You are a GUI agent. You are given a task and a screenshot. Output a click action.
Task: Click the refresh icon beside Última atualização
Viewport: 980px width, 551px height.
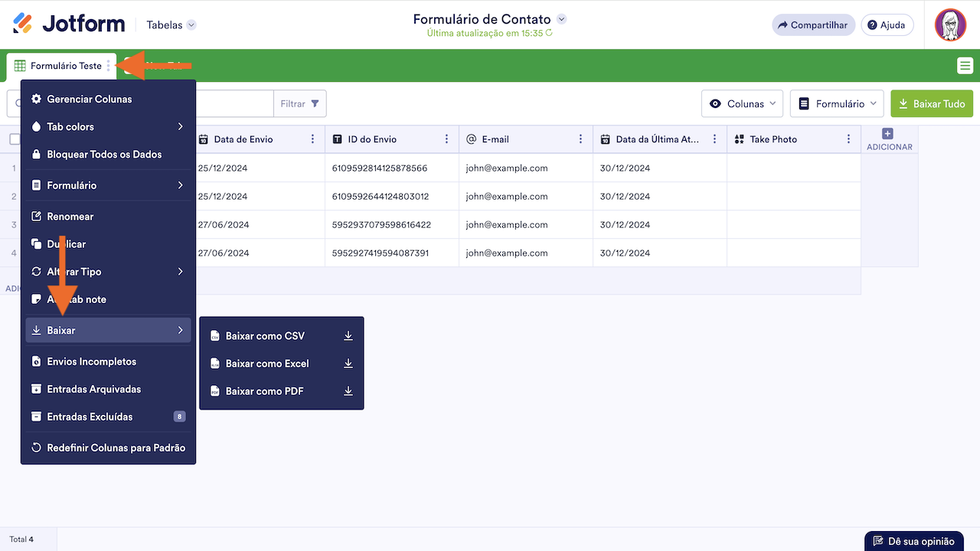point(549,33)
